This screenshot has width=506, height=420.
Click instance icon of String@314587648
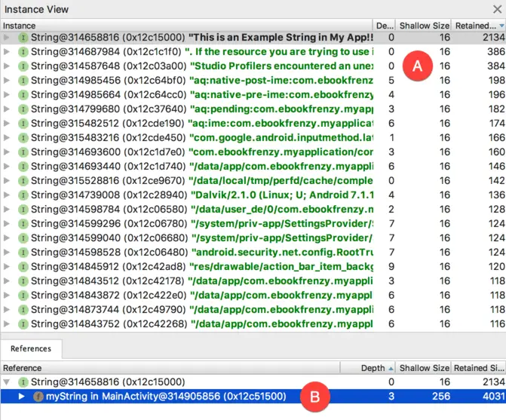pyautogui.click(x=23, y=66)
